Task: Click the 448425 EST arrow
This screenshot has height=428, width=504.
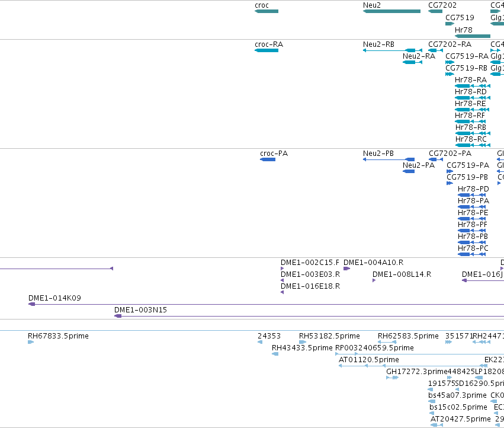Action: pyautogui.click(x=450, y=378)
